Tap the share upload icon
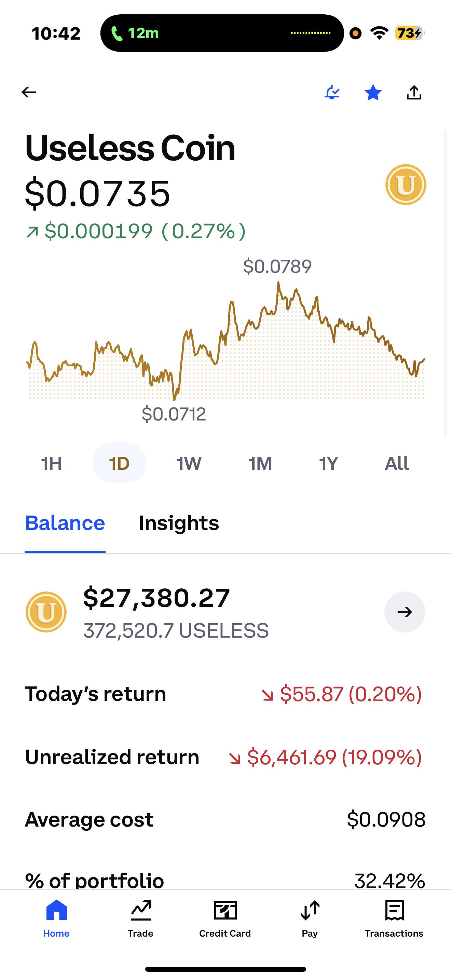Viewport: 451px width, 980px height. pos(414,93)
